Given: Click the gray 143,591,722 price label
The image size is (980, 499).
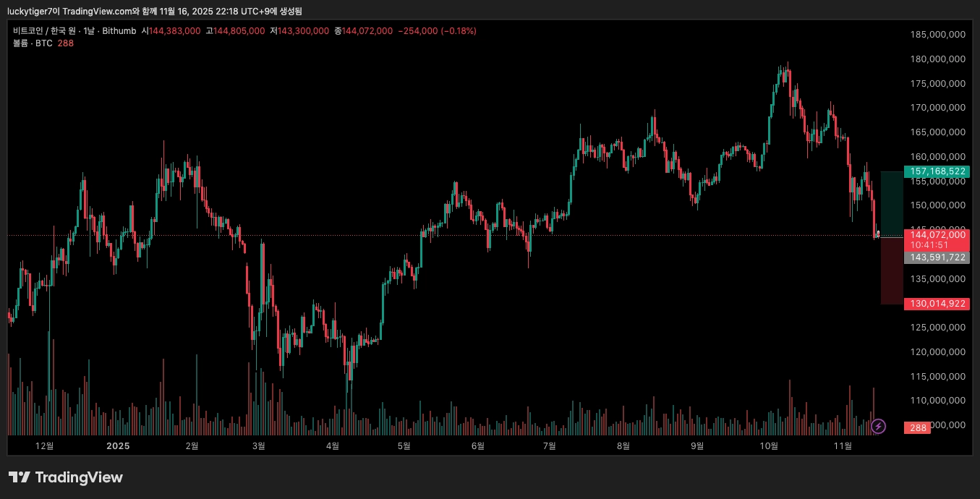Looking at the screenshot, I should click(x=937, y=257).
